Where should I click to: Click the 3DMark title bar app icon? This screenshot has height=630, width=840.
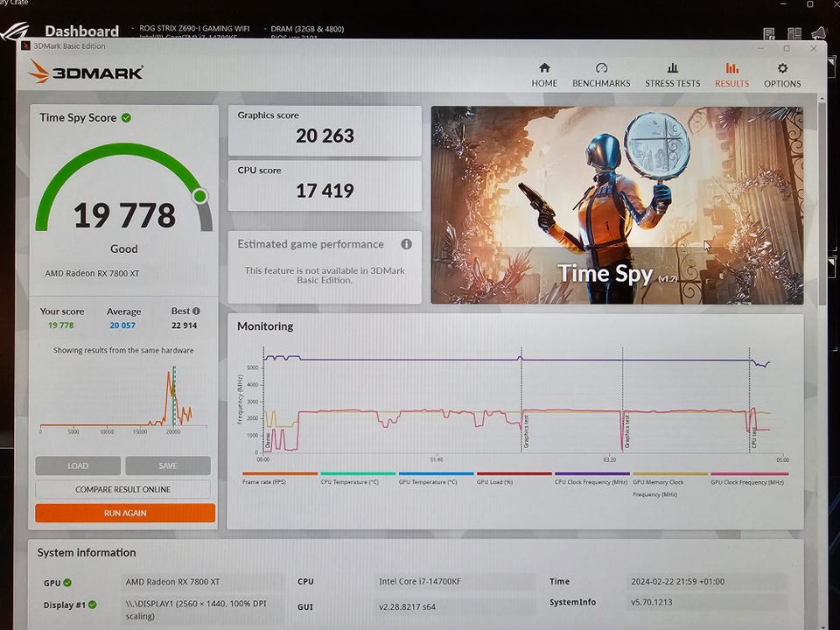[x=25, y=46]
